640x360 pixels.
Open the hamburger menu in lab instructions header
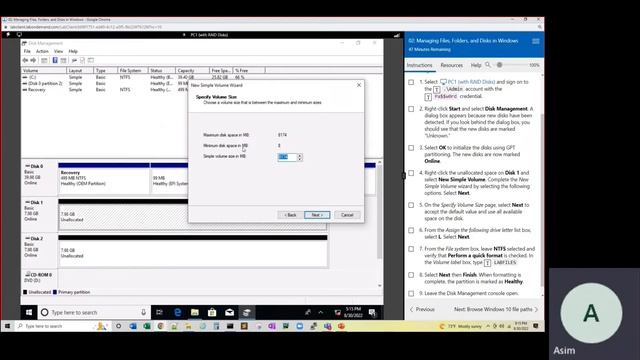536,41
